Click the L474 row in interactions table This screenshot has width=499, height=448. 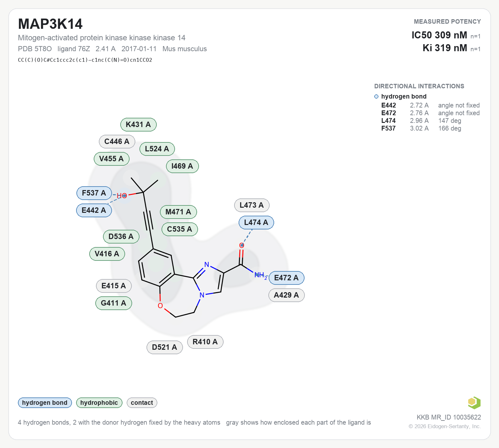click(421, 121)
